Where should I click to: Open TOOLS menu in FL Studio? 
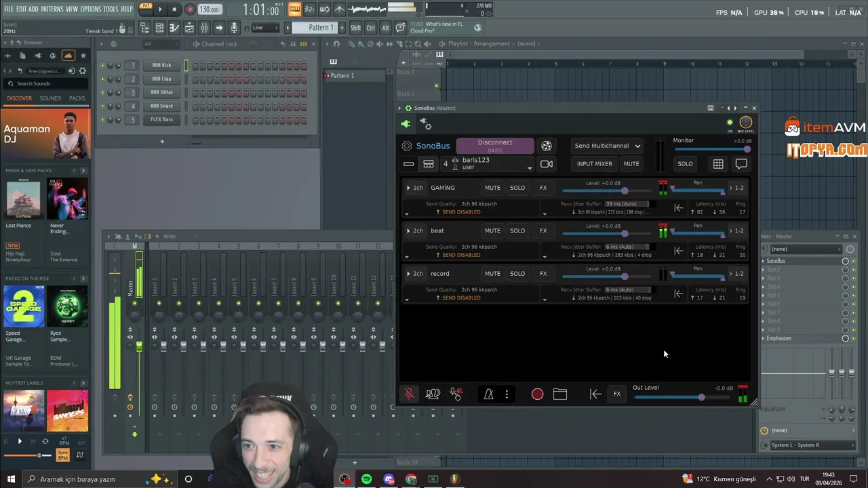[x=111, y=9]
